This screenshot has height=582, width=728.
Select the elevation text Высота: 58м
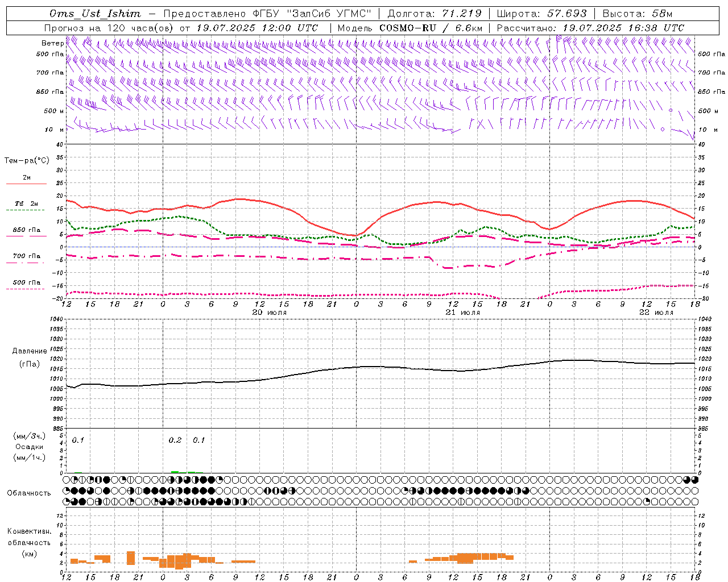637,14
